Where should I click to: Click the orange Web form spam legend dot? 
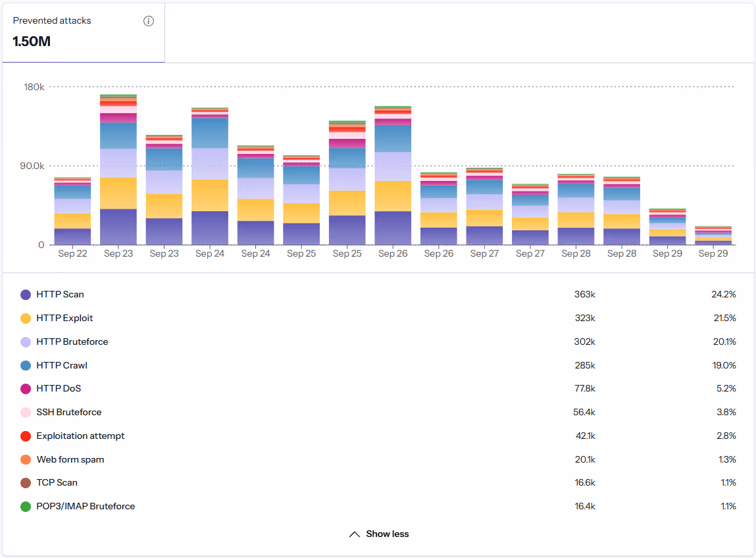[x=26, y=459]
